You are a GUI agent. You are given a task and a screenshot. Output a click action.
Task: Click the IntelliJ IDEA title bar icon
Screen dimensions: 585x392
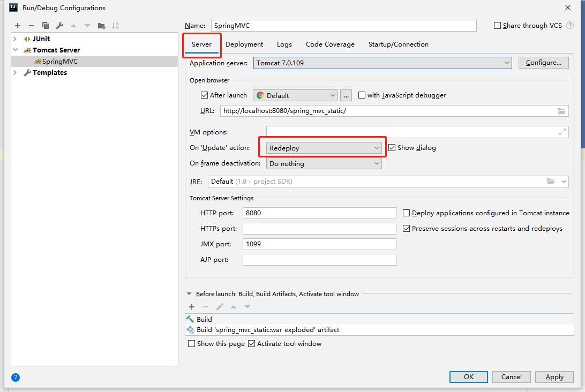click(13, 7)
